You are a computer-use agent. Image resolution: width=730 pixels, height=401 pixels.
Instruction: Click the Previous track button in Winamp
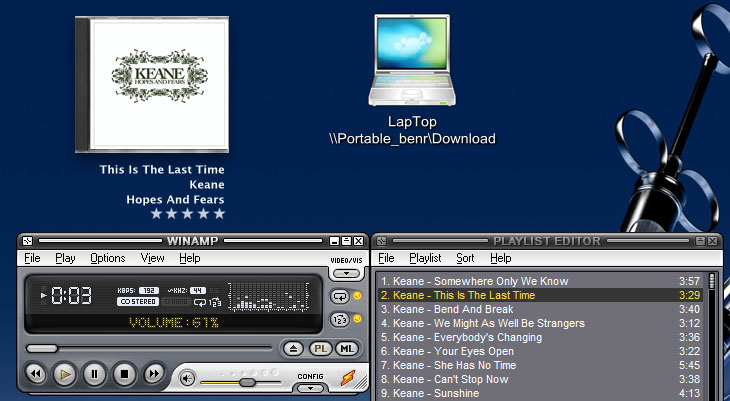[36, 374]
